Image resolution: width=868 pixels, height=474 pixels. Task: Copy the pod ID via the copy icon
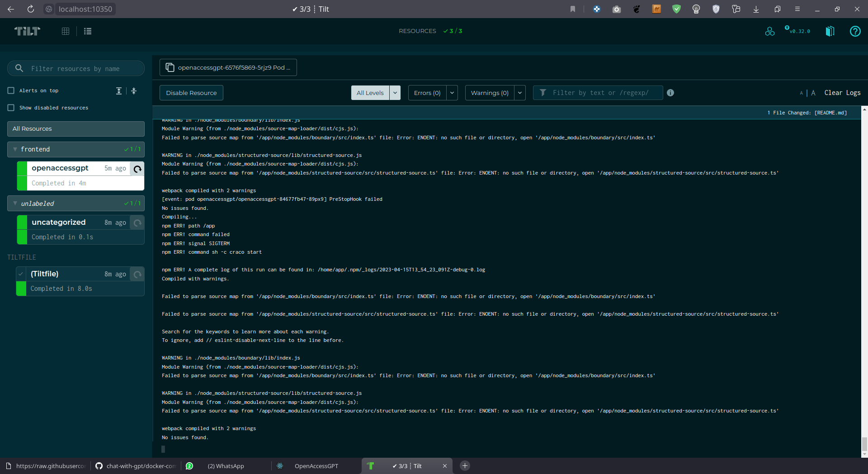click(x=170, y=67)
